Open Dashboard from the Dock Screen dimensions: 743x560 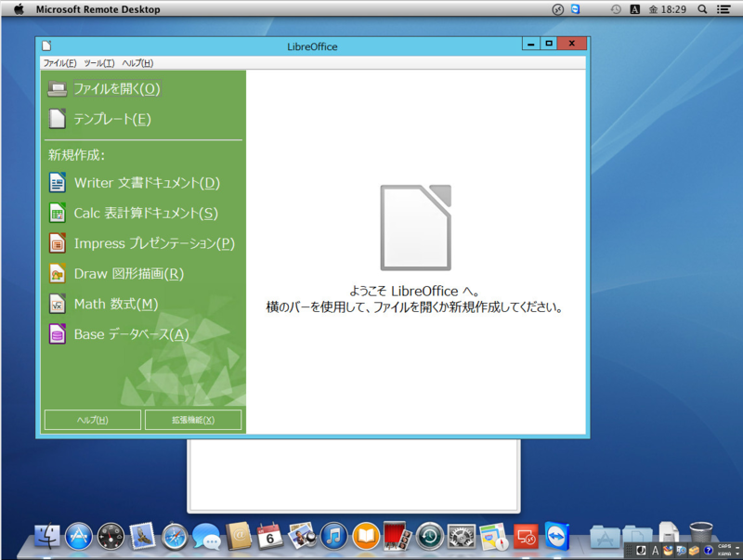click(x=111, y=536)
